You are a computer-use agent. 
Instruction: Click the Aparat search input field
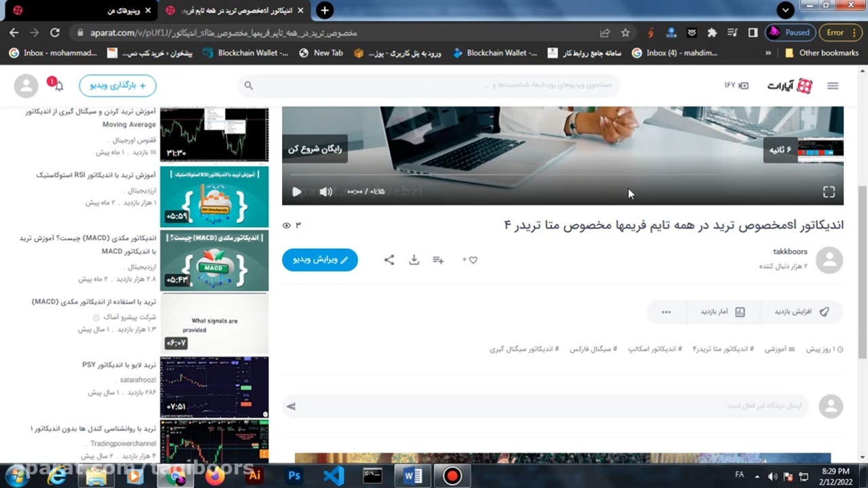[x=434, y=85]
